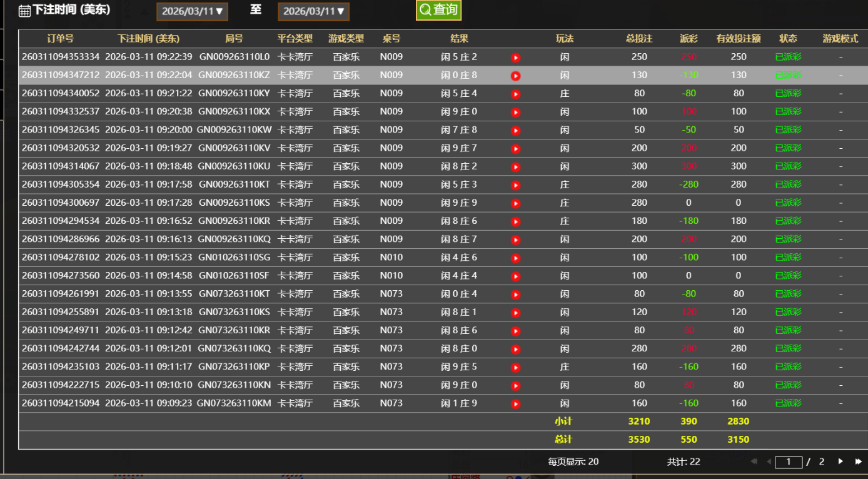Go to the next page arrow

click(840, 461)
